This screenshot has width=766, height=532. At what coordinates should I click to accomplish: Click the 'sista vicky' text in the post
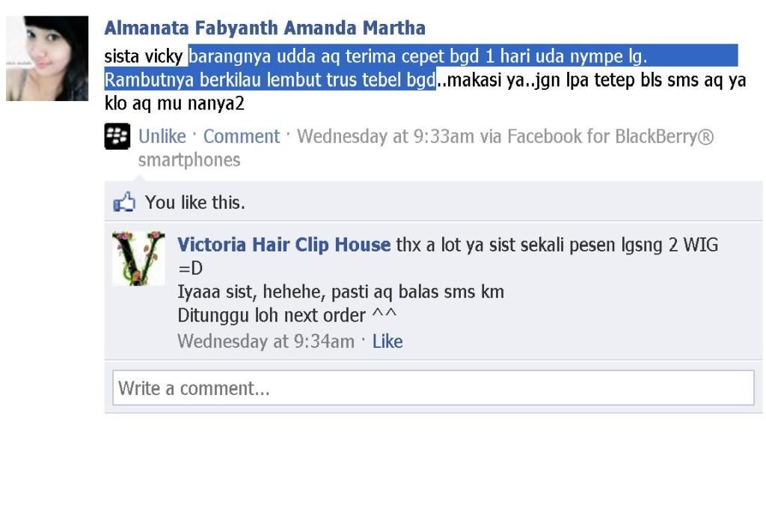(143, 57)
